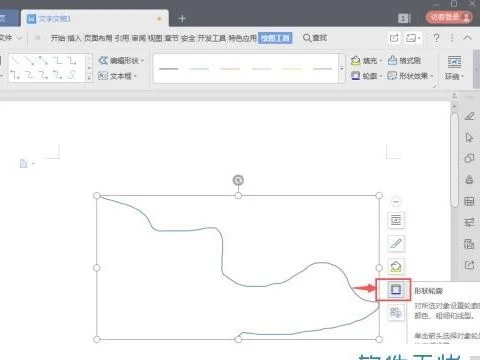
Task: Open the 引用 References tab
Action: 122,38
